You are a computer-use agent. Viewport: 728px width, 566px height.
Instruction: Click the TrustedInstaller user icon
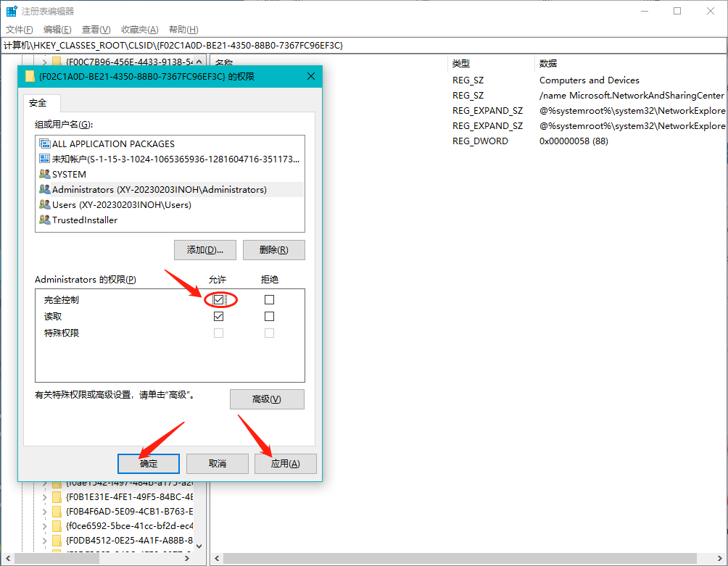point(44,220)
